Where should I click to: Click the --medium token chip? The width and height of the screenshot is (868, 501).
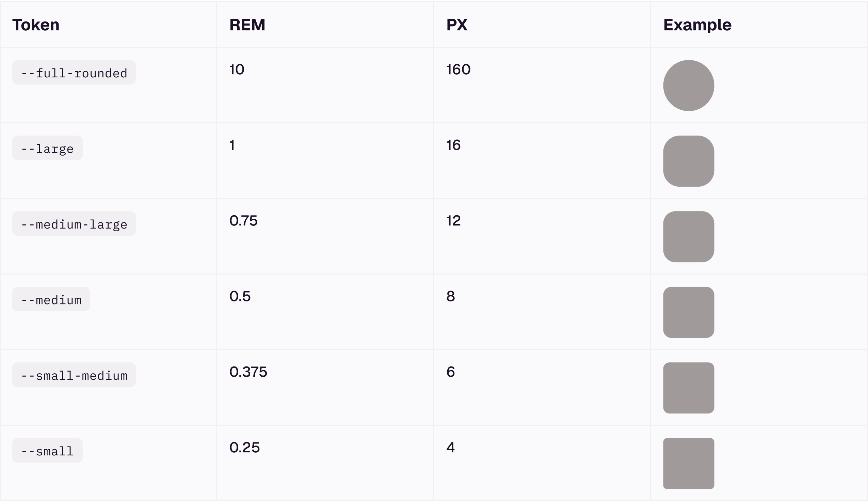[51, 299]
